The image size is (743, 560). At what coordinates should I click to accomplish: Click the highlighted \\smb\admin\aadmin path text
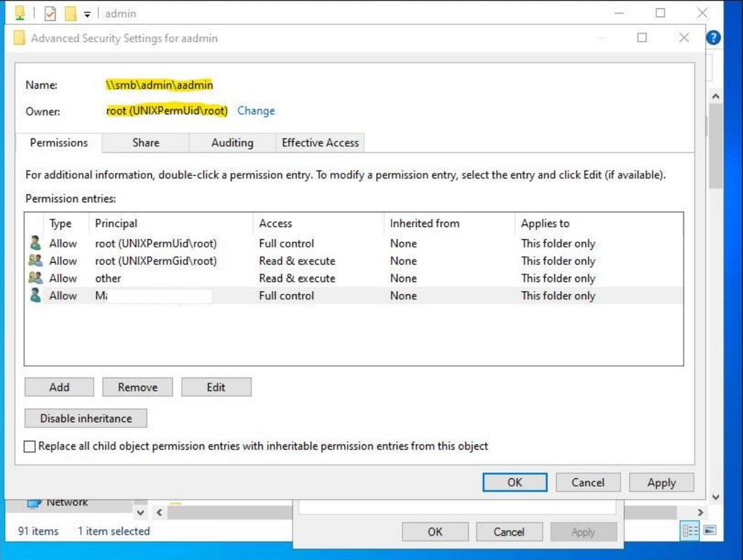[159, 85]
